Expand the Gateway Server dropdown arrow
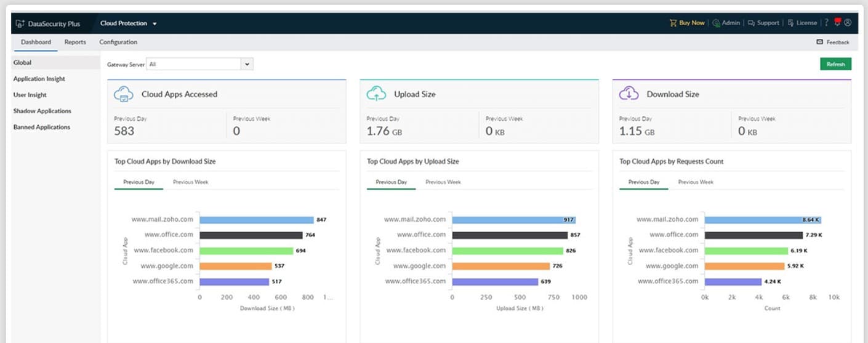The image size is (868, 343). [x=247, y=64]
